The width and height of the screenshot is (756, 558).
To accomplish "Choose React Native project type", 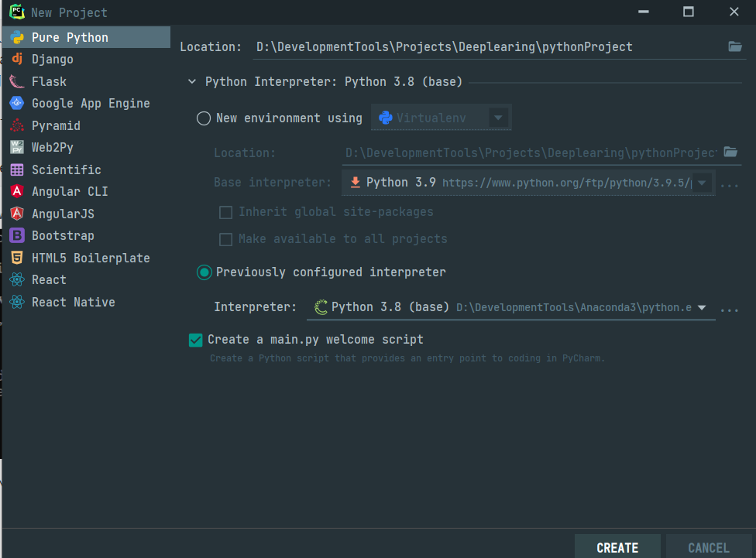I will tap(86, 302).
